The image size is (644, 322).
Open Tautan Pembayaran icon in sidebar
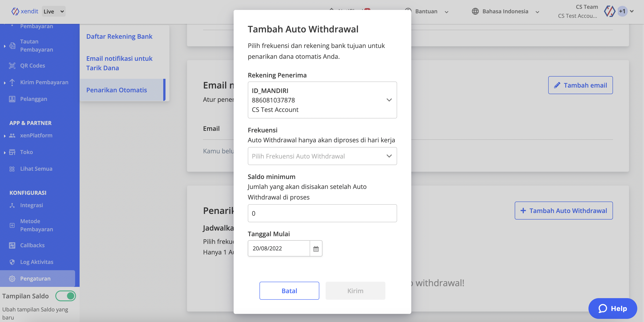pos(12,45)
